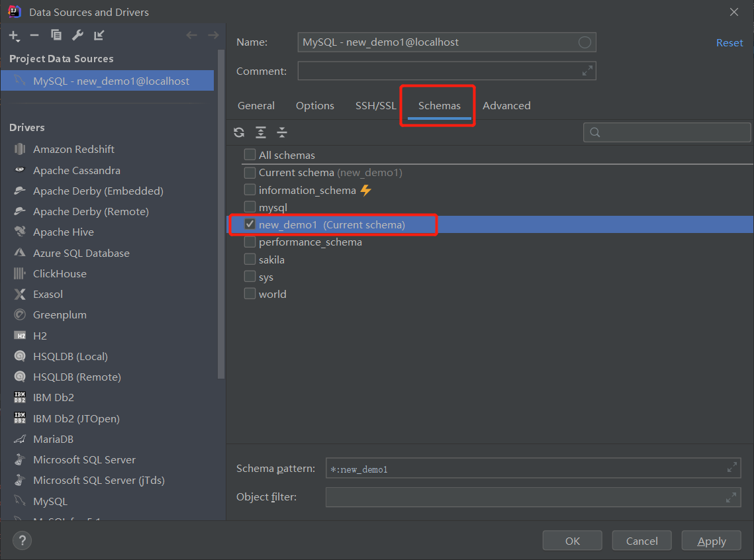754x560 pixels.
Task: Import data sources from disk
Action: coord(98,36)
